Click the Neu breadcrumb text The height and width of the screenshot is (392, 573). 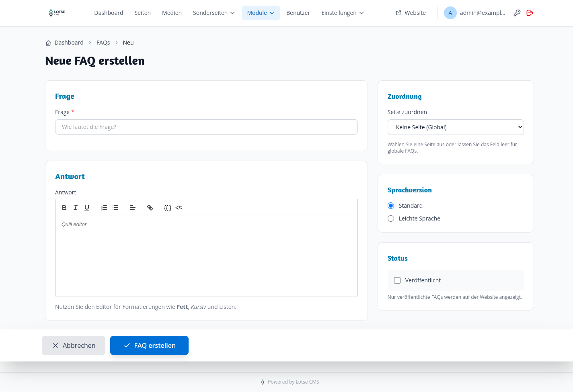click(128, 43)
